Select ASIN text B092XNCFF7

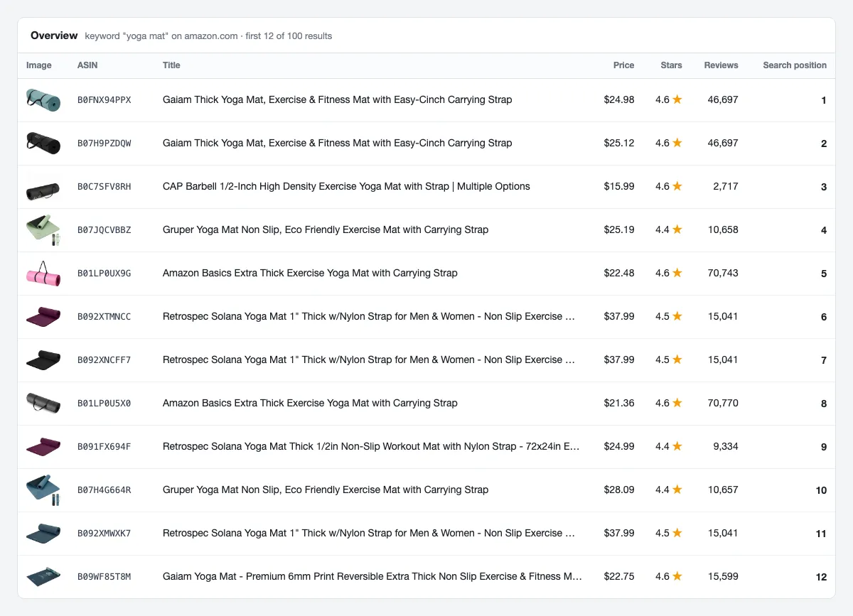click(x=104, y=360)
